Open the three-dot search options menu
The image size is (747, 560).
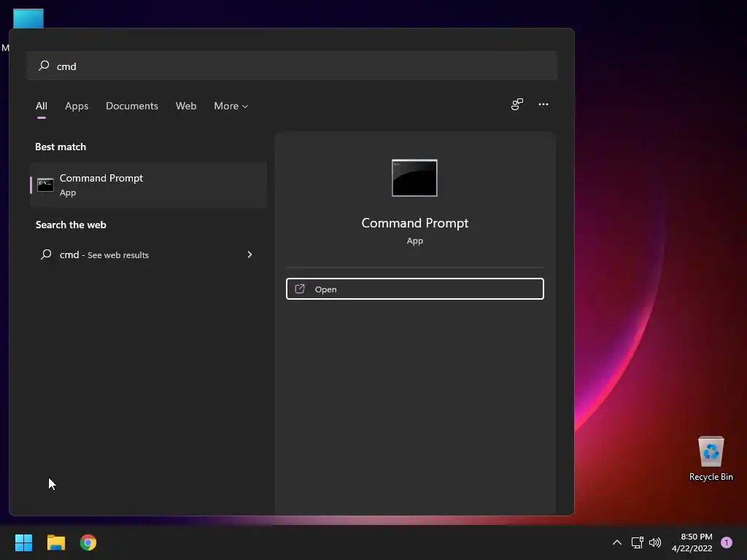click(x=543, y=104)
